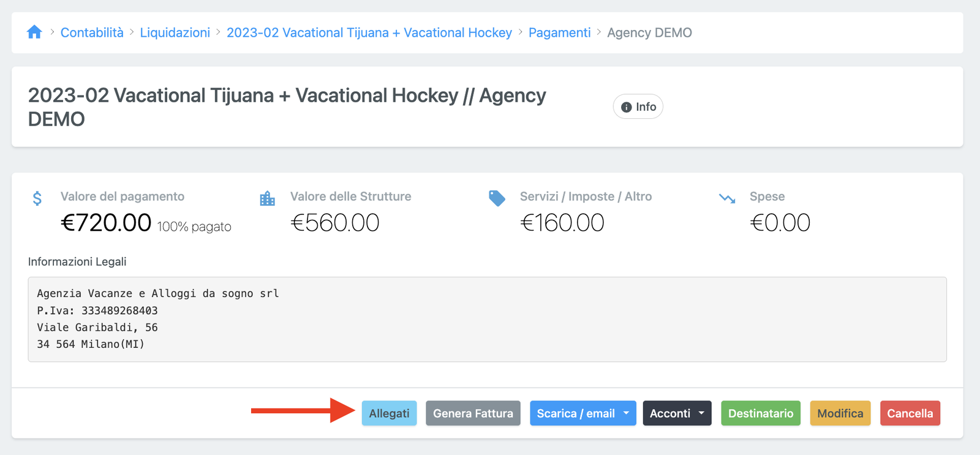Click the info circle icon

tap(626, 107)
